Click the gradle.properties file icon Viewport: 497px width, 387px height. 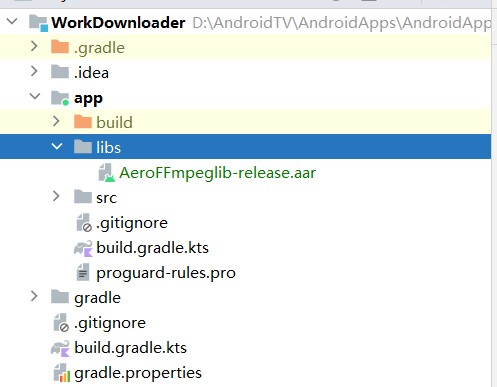point(62,373)
